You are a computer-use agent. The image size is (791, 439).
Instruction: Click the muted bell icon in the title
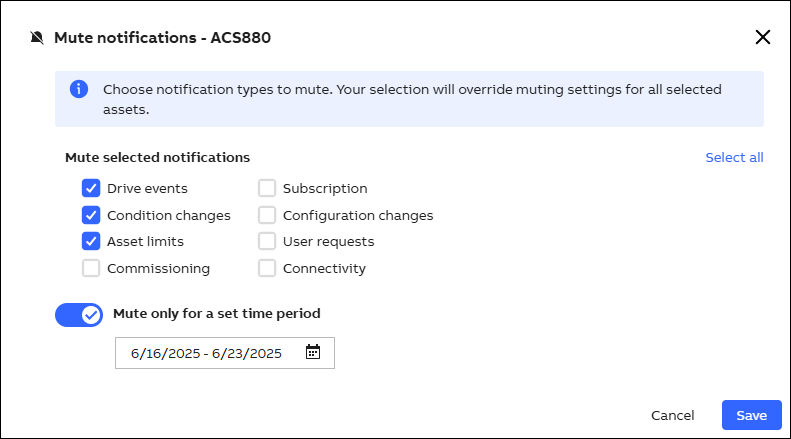[x=37, y=38]
